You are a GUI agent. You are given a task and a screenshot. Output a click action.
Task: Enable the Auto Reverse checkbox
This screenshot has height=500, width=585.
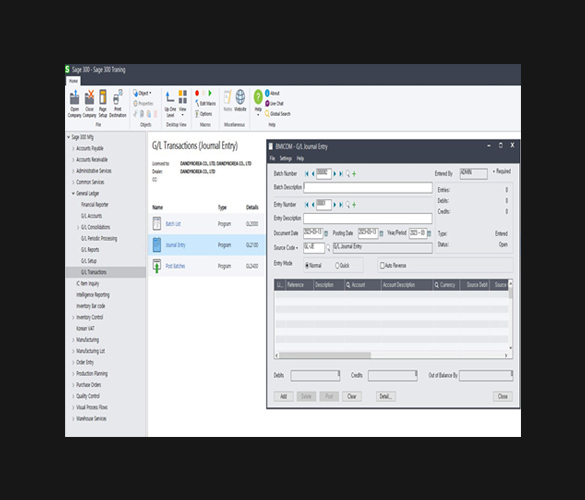tap(382, 265)
